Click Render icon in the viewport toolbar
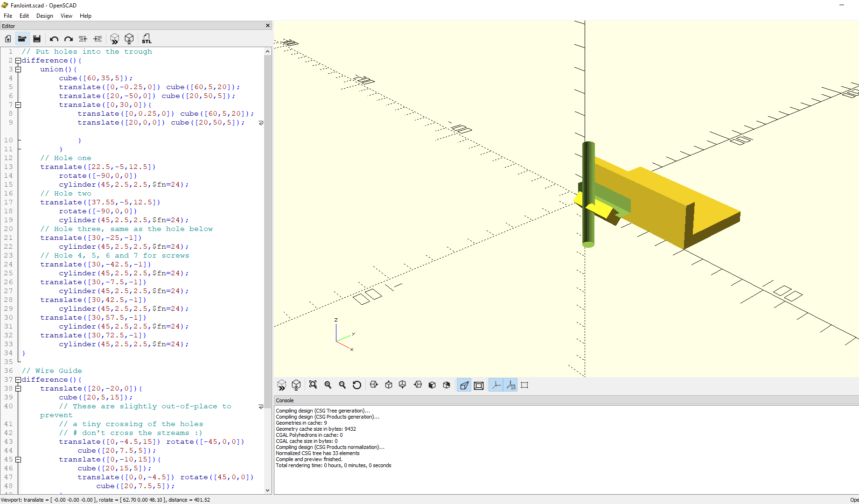The image size is (859, 504). pos(296,385)
